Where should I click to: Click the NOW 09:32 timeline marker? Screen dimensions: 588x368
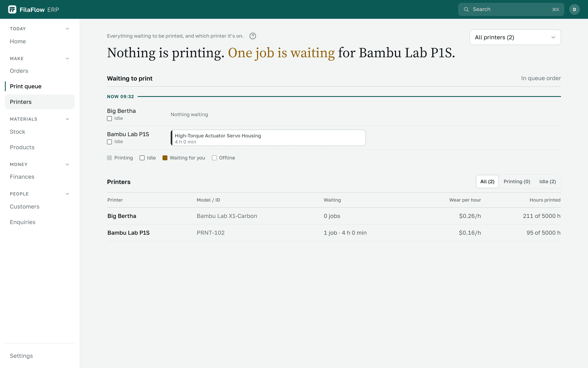click(120, 97)
